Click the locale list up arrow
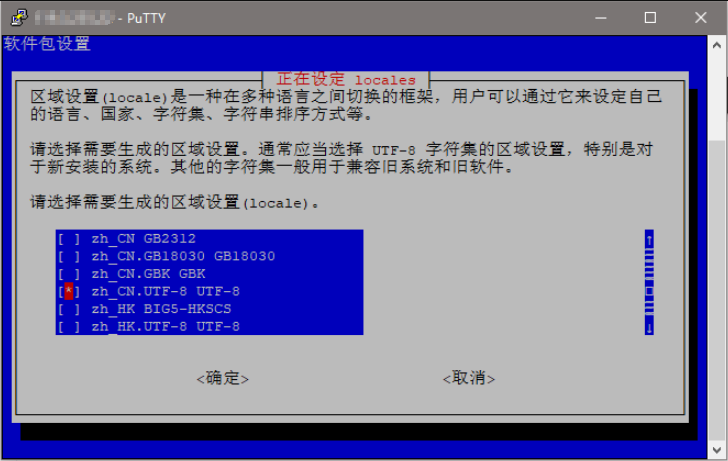The image size is (728, 461). coord(649,240)
